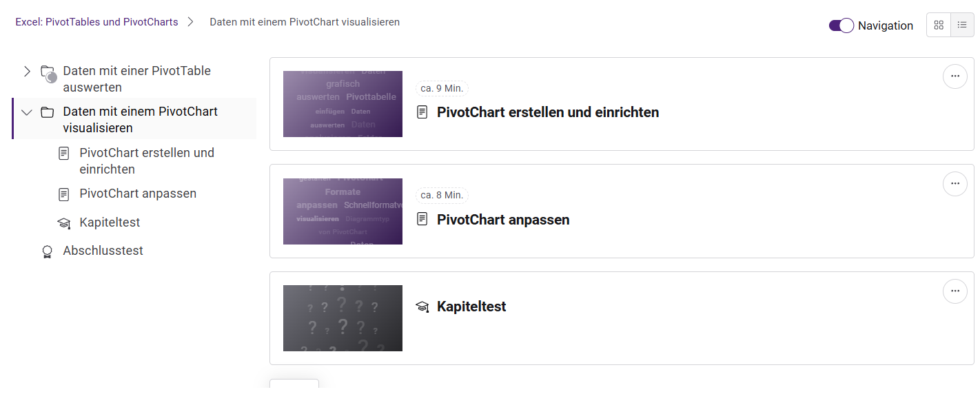Collapse Daten mit einem PivotChart visualisieren chapter
Image resolution: width=980 pixels, height=405 pixels.
[x=27, y=112]
